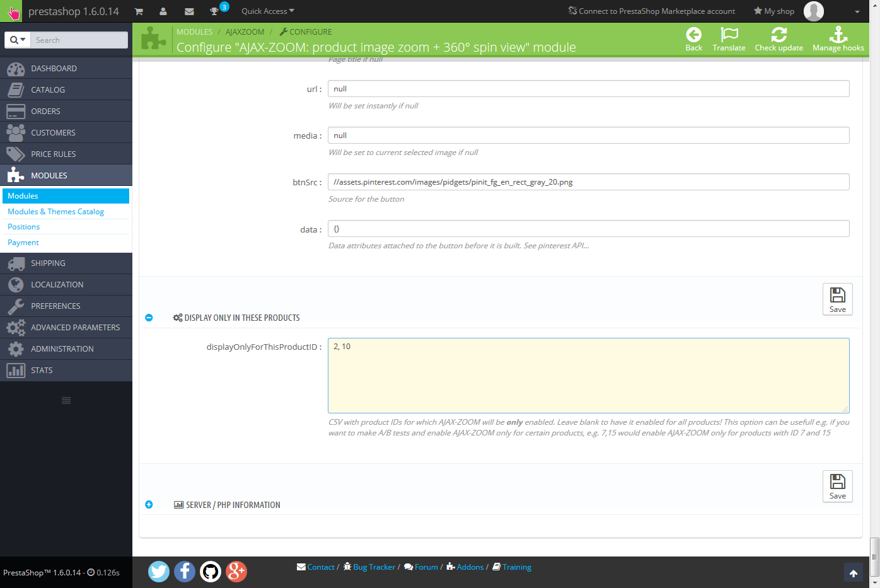This screenshot has width=880, height=588.
Task: Open the search type dropdown magnifier
Action: click(18, 40)
